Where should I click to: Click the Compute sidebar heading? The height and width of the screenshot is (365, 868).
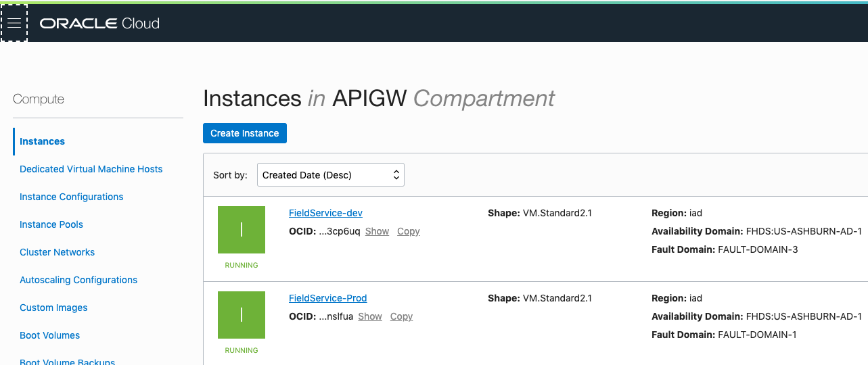tap(39, 99)
